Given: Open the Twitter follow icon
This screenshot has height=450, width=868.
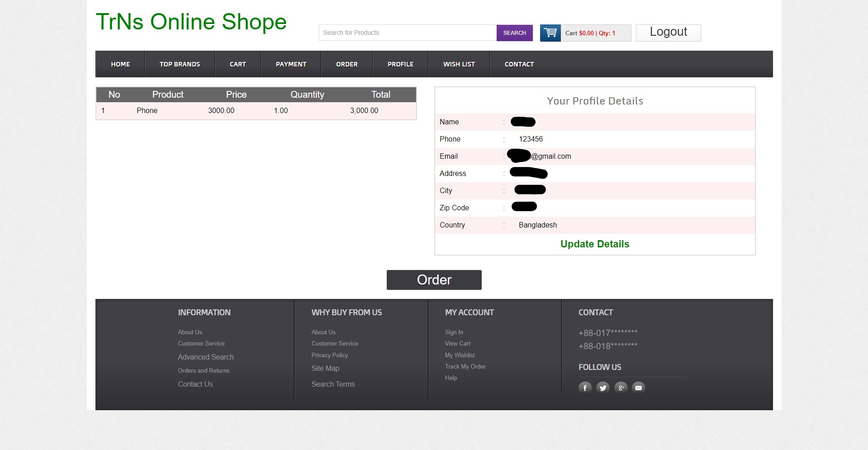Looking at the screenshot, I should pos(602,388).
